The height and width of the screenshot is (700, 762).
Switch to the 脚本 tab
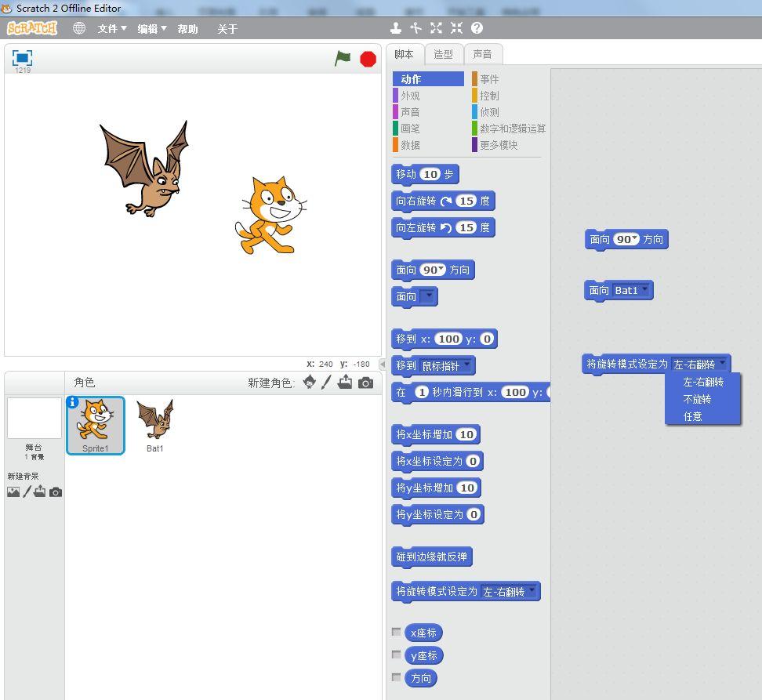(x=405, y=54)
